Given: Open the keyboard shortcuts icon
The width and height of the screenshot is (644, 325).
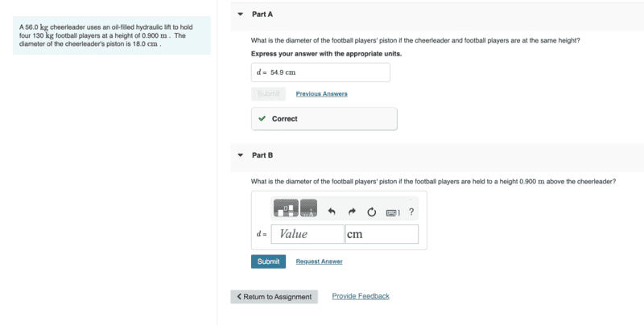Looking at the screenshot, I should tap(393, 212).
